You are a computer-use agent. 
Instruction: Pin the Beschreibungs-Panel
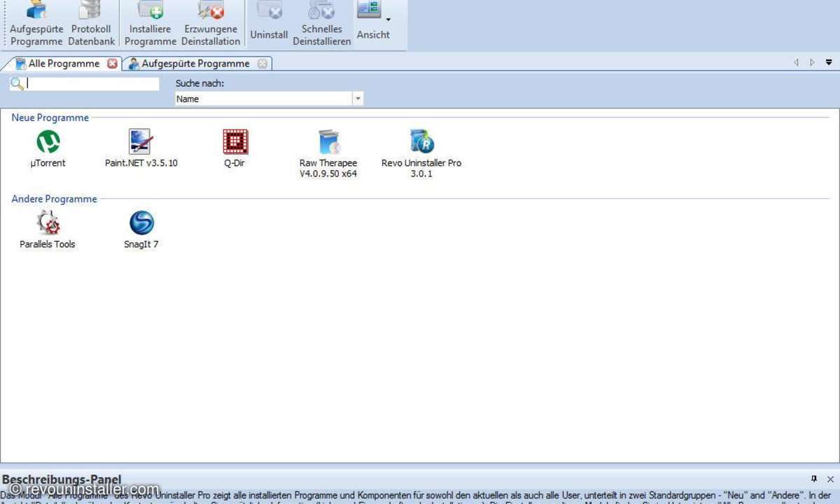tap(814, 479)
